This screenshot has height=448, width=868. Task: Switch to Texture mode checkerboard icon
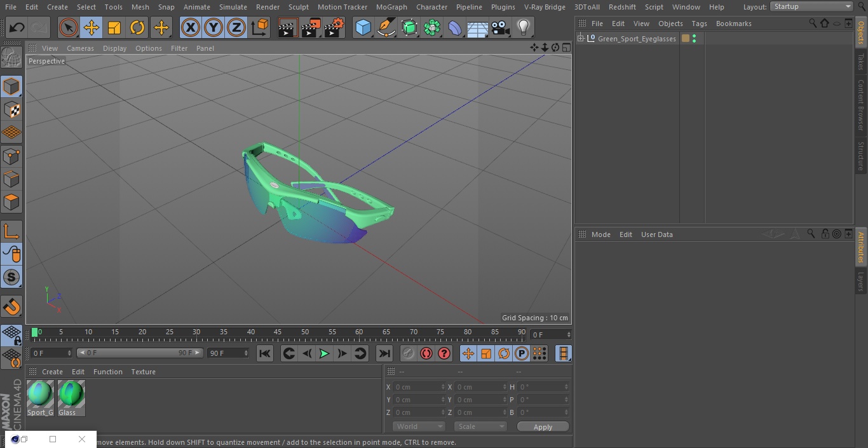click(11, 110)
